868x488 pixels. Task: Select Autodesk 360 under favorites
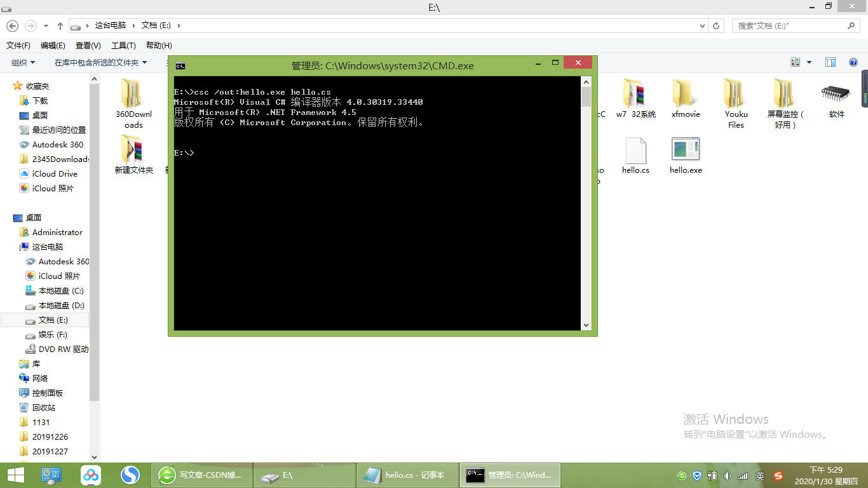58,144
